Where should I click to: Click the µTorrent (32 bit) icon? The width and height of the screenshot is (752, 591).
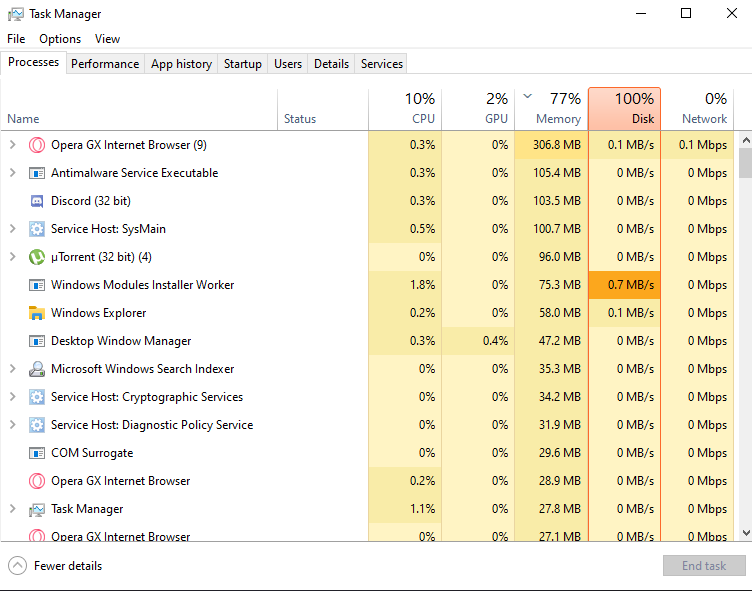pyautogui.click(x=37, y=257)
